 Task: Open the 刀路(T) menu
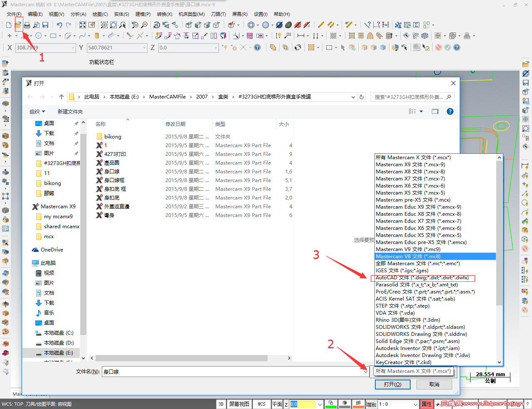point(218,14)
